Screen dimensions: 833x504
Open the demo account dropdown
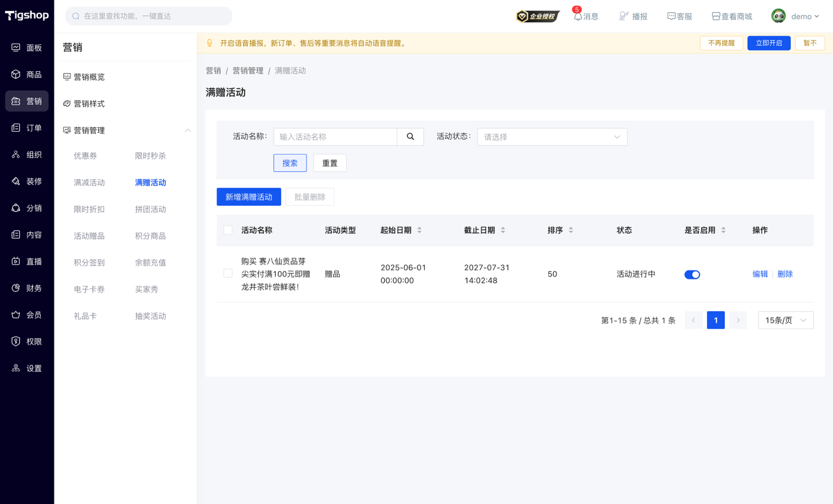[805, 16]
